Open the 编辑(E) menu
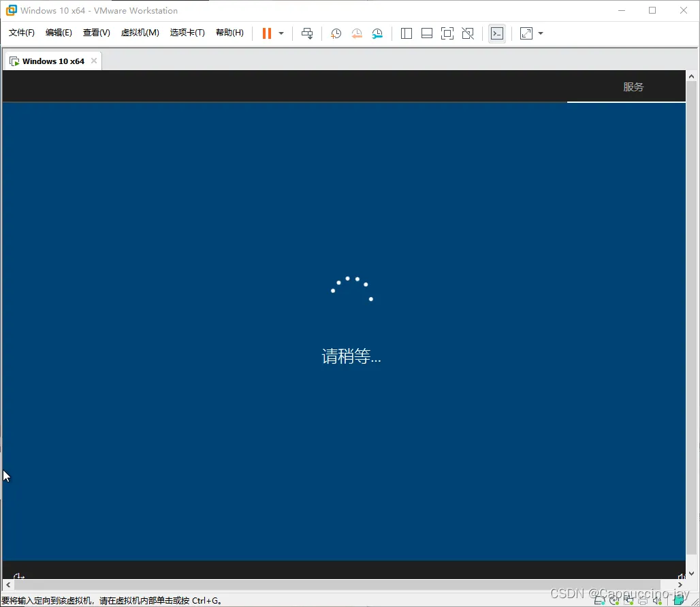This screenshot has width=700, height=607. 59,33
